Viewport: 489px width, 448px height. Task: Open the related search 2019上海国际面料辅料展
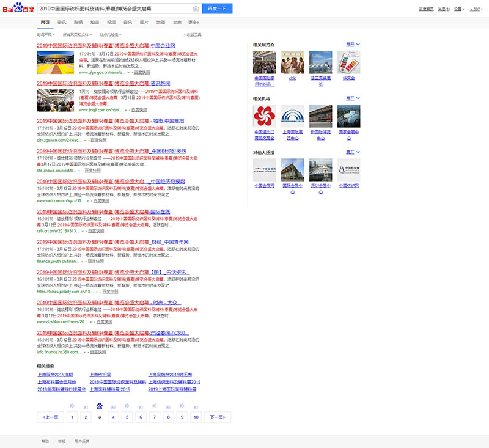(x=172, y=389)
